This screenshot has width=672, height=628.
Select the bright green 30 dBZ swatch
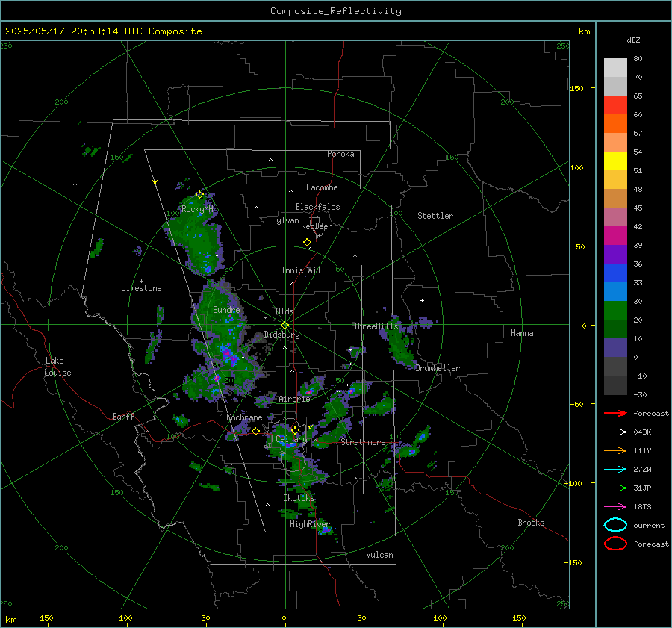(615, 311)
